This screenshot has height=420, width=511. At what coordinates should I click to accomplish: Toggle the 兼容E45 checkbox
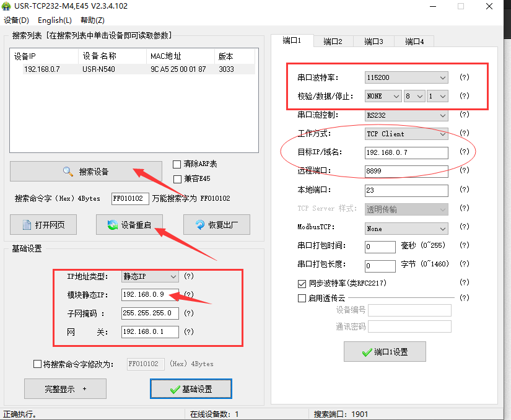[x=177, y=178]
